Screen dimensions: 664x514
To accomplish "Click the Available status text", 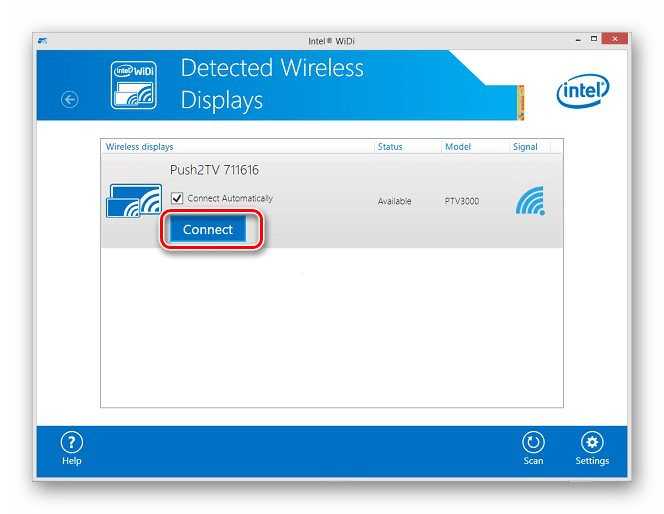I will click(394, 201).
